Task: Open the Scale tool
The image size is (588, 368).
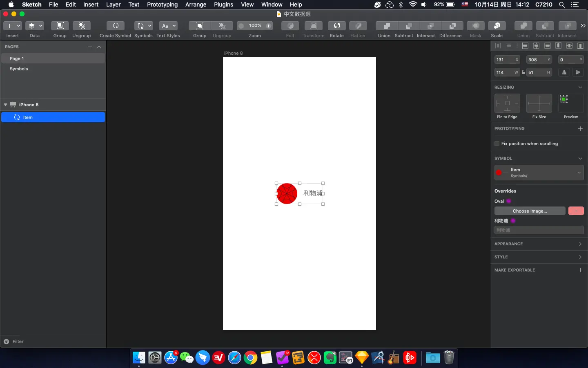Action: click(497, 26)
